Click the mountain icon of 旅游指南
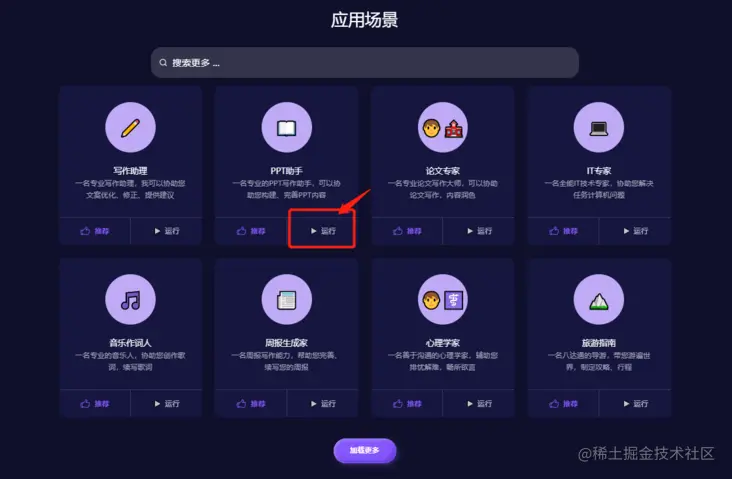The width and height of the screenshot is (732, 479). pos(598,300)
